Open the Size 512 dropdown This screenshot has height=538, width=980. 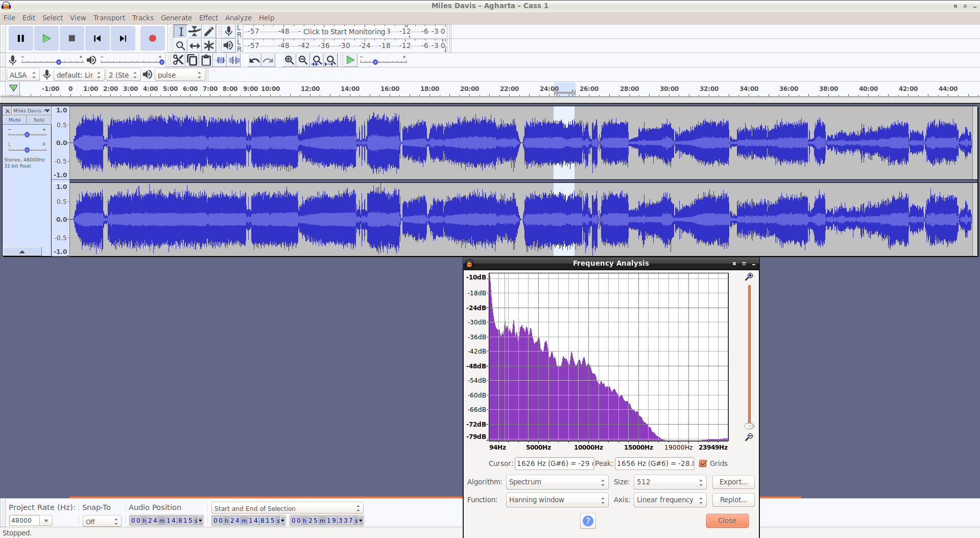coord(670,482)
